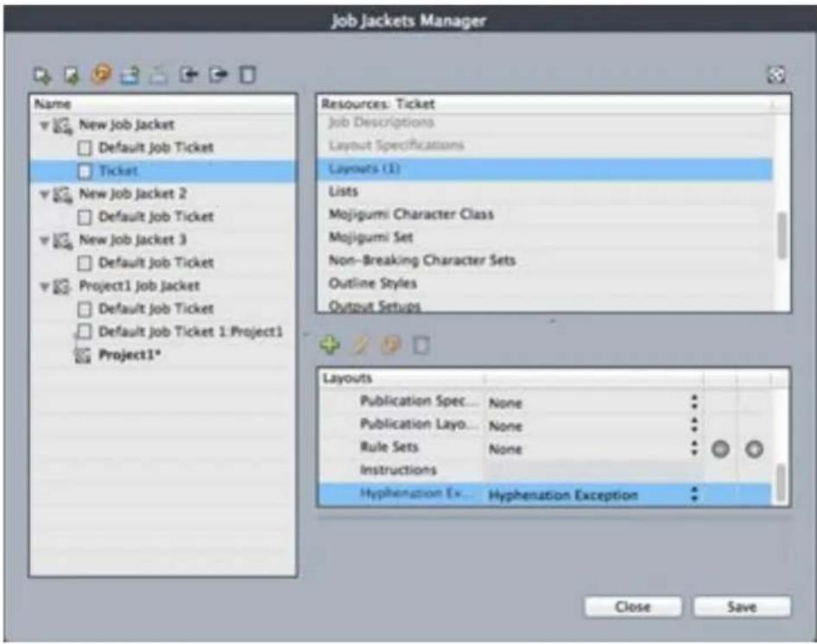Click the Rule Sets row label
Screen dimensions: 817x644
pyautogui.click(x=389, y=447)
